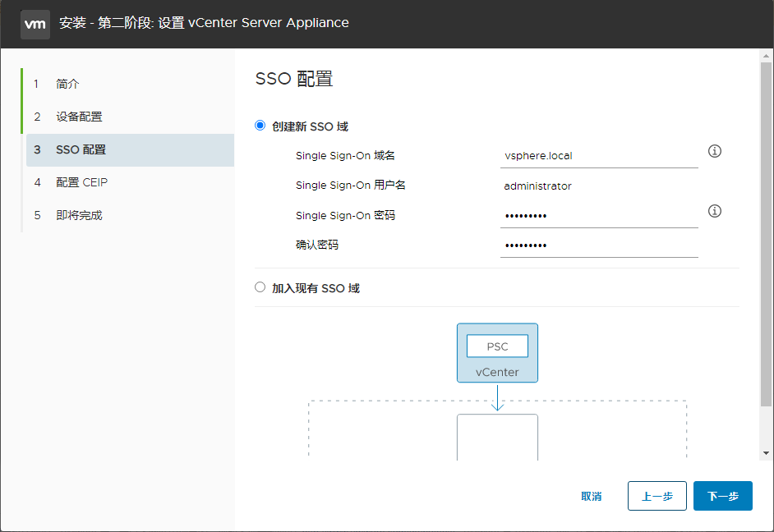Focus the 确认密码 field
The image size is (774, 532).
pyautogui.click(x=599, y=245)
